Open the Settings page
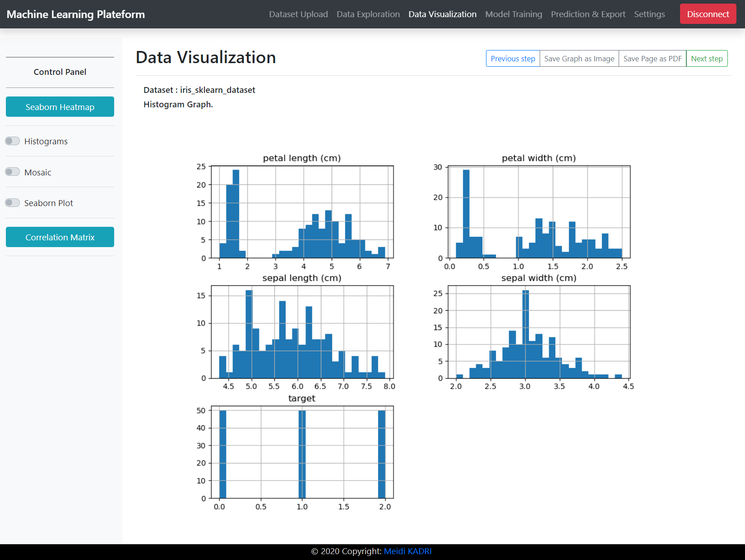This screenshot has height=560, width=745. pos(649,14)
